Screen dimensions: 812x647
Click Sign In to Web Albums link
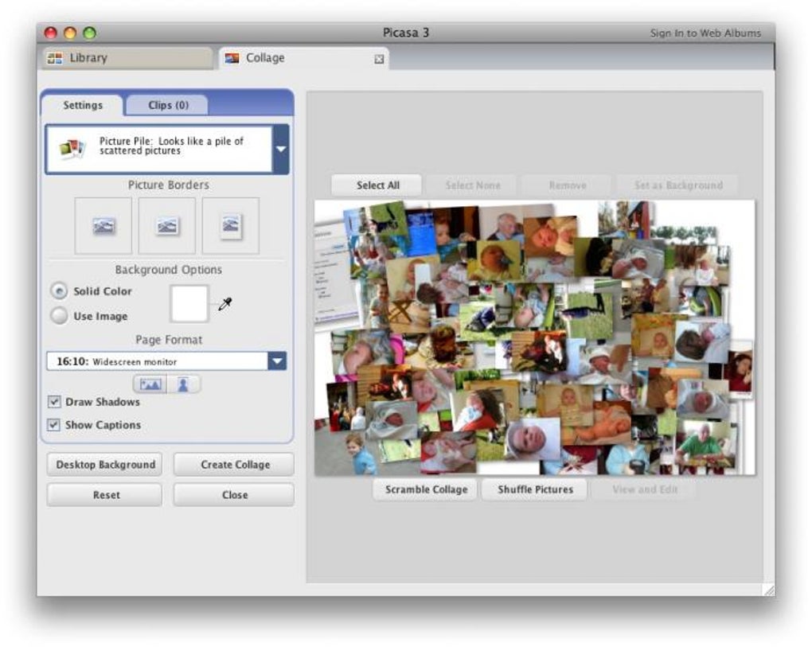point(705,33)
